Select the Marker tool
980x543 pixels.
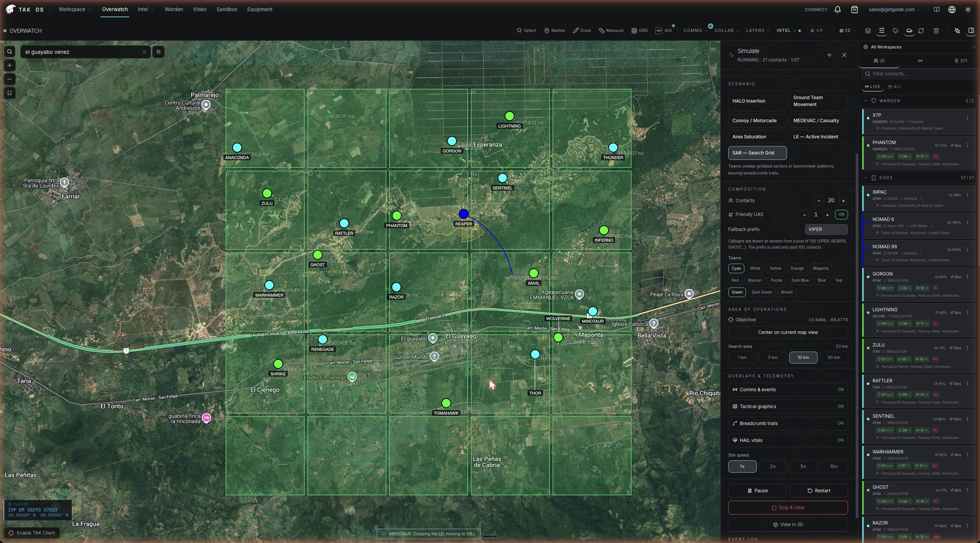point(555,31)
